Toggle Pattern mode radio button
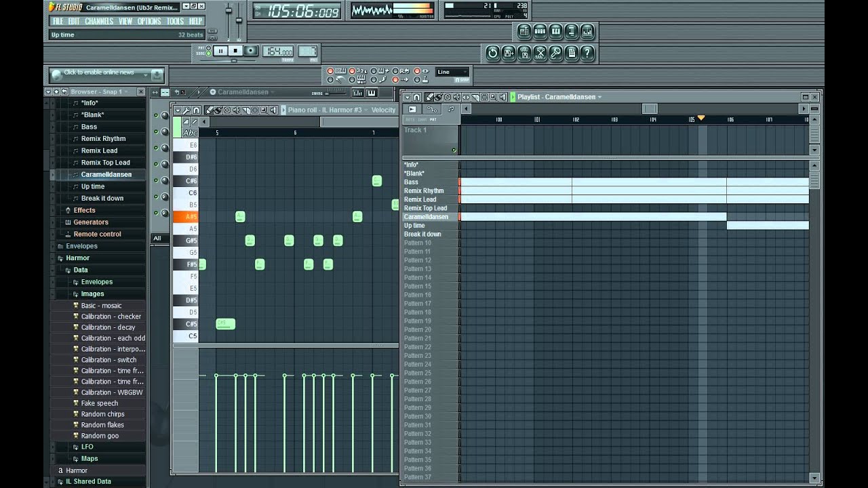The image size is (868, 488). pos(208,47)
